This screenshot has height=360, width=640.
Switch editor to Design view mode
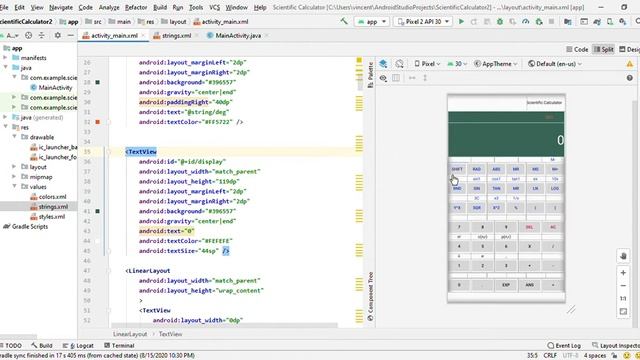tap(629, 49)
